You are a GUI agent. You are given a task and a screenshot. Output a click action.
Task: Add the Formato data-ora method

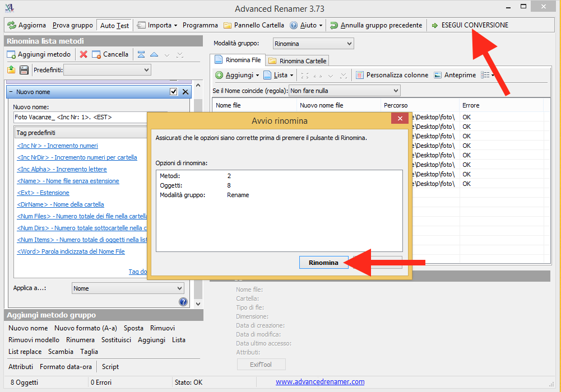tap(66, 367)
